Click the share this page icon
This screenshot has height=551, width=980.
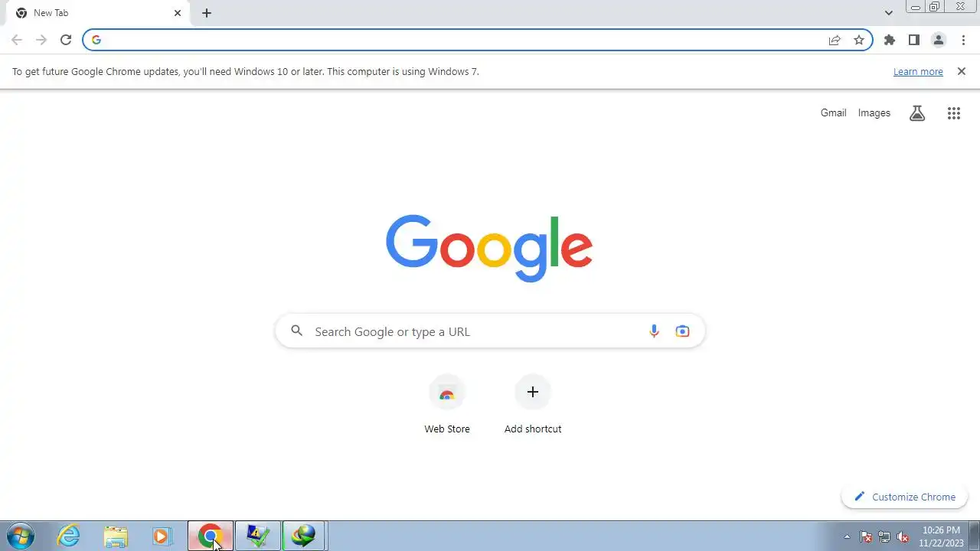(x=835, y=40)
